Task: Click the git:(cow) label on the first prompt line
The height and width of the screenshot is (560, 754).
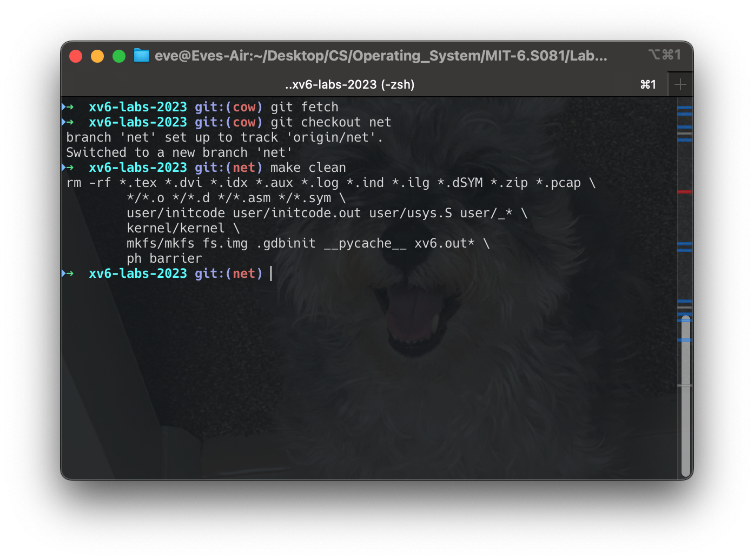Action: 228,107
